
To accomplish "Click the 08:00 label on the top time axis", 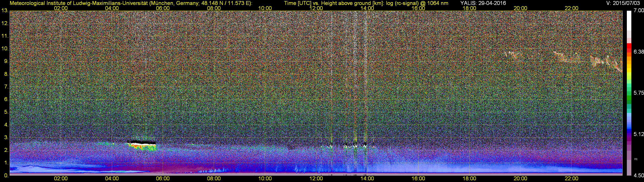I will point(214,8).
